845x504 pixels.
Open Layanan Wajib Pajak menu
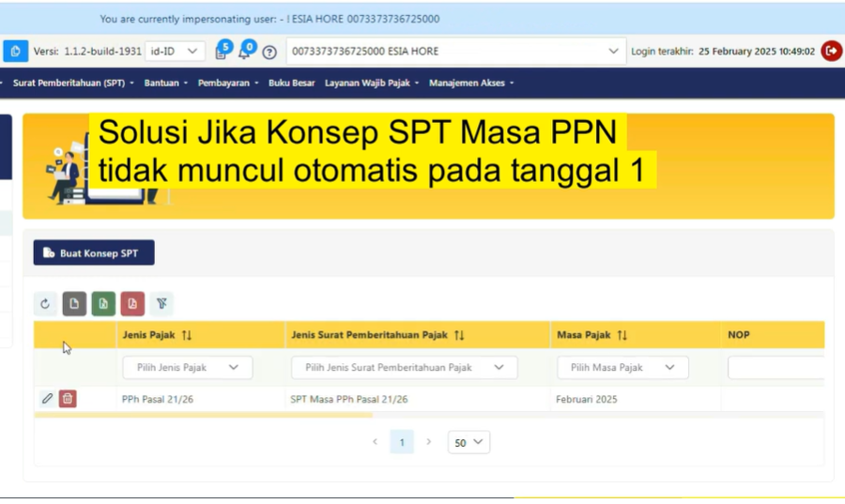pyautogui.click(x=371, y=83)
